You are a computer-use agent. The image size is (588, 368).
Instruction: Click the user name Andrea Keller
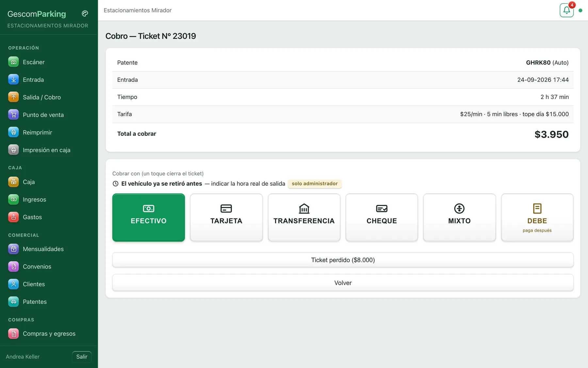pyautogui.click(x=23, y=357)
